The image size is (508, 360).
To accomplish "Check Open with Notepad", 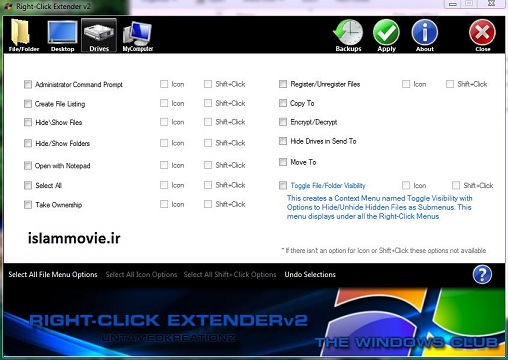I will click(28, 166).
